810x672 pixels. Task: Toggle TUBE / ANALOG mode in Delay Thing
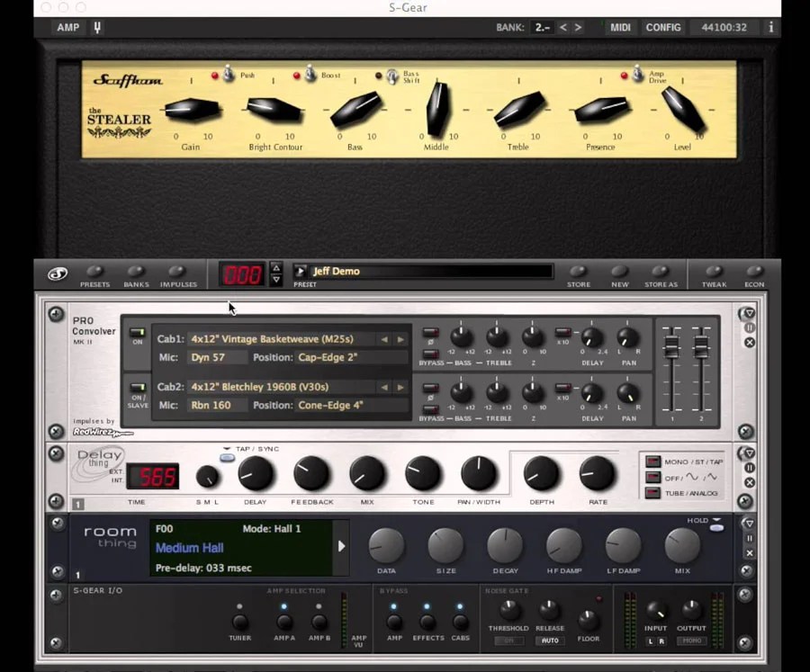[x=651, y=493]
